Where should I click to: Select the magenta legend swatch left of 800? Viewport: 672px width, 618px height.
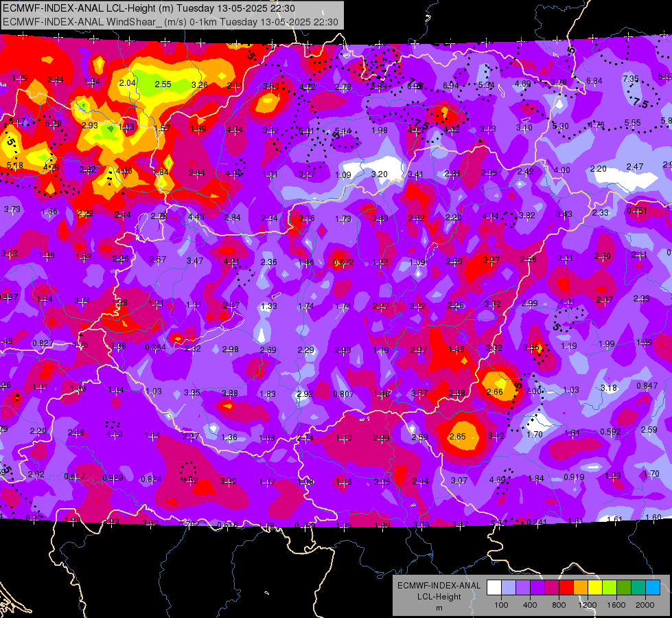tap(552, 587)
